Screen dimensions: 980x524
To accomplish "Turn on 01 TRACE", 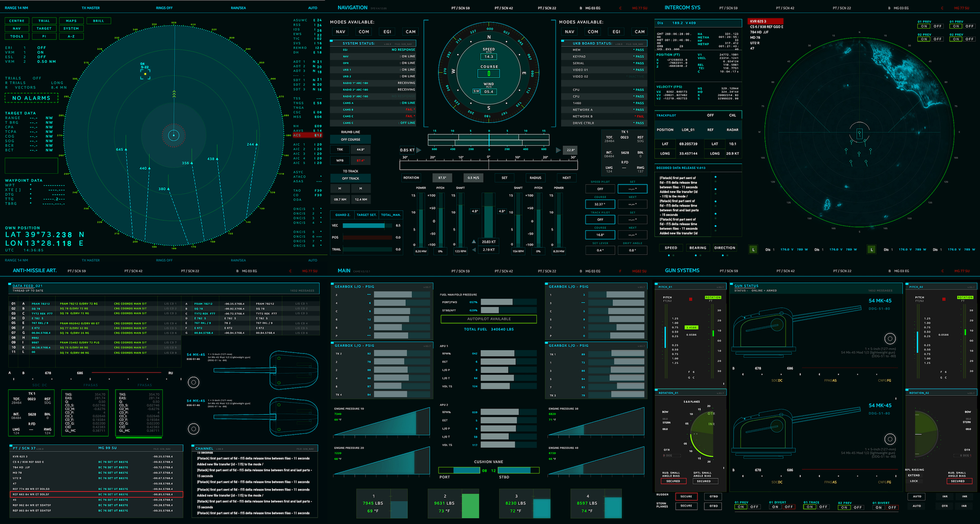I will [810, 507].
